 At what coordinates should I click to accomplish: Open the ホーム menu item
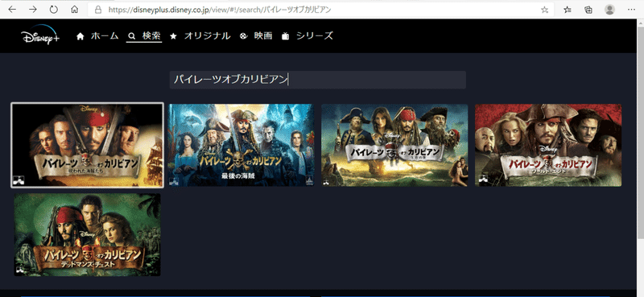[x=105, y=36]
